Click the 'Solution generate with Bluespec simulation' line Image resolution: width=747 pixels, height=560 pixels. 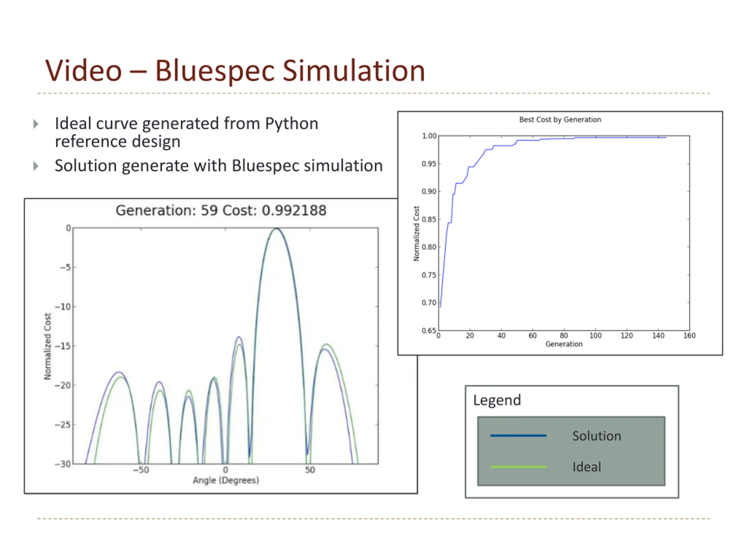point(219,166)
